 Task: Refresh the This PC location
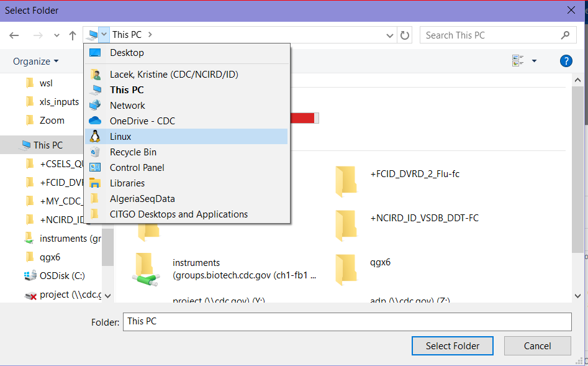pos(405,35)
